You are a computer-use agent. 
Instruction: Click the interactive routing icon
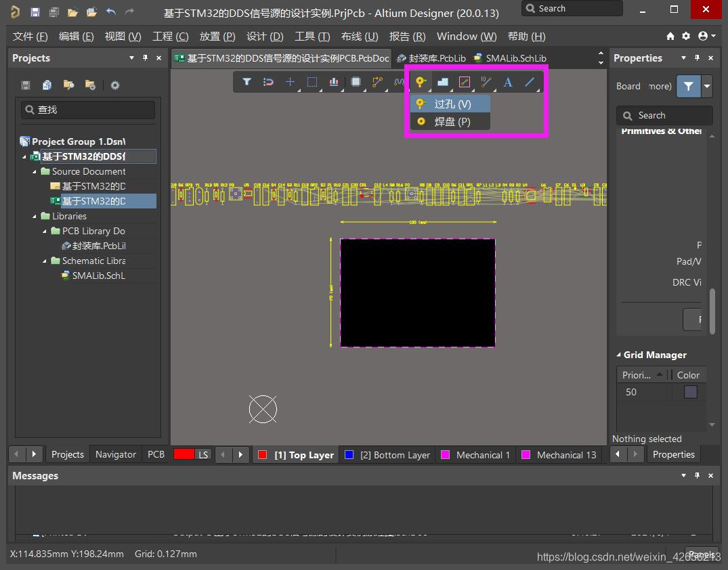point(377,82)
